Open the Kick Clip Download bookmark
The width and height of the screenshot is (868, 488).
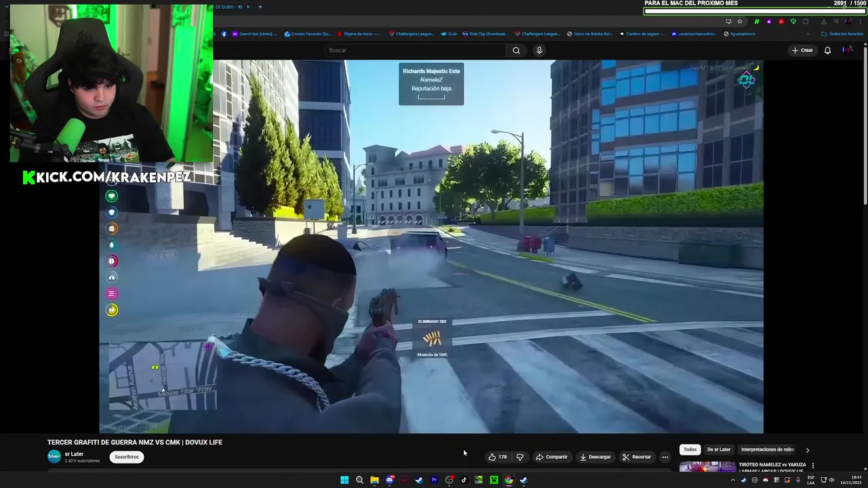[484, 33]
